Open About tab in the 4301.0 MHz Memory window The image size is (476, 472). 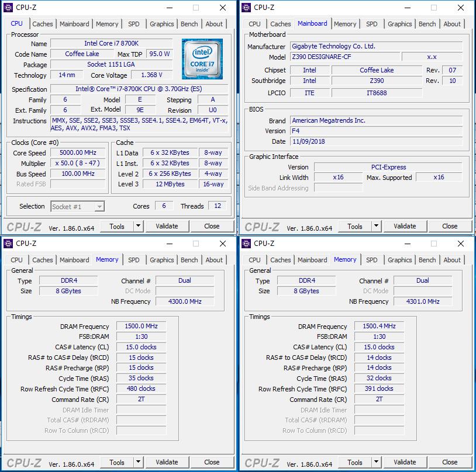point(452,260)
